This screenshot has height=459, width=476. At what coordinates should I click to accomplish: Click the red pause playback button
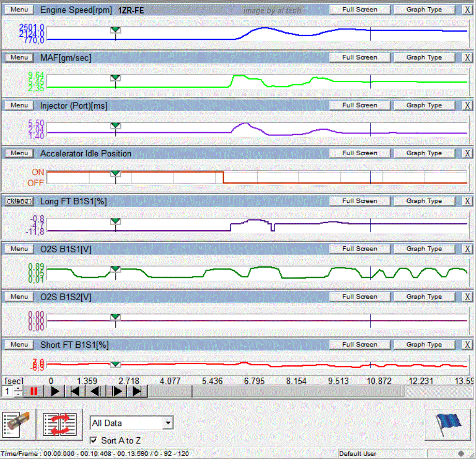34,392
